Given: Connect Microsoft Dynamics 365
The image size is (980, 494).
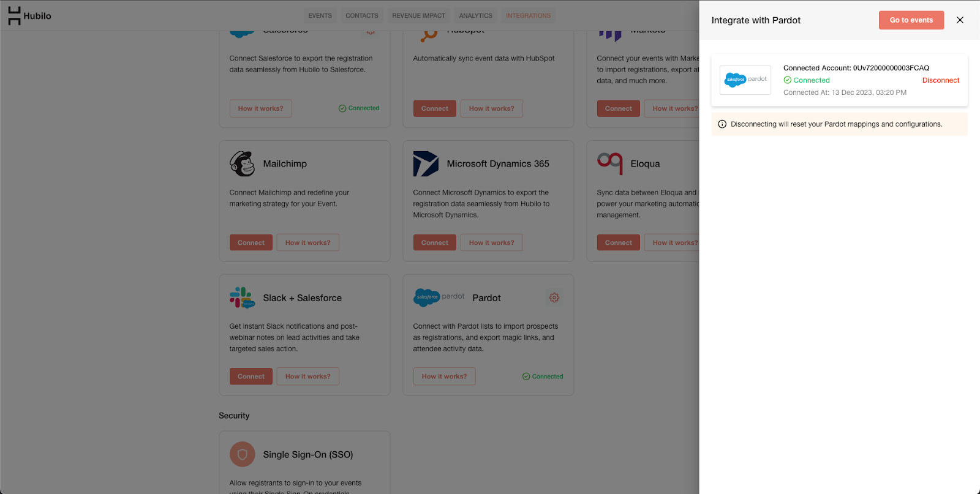Looking at the screenshot, I should click(x=435, y=242).
